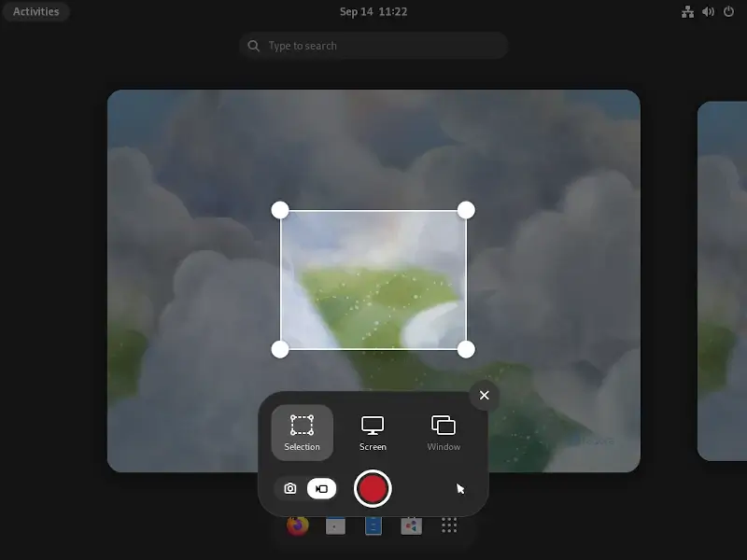Image resolution: width=747 pixels, height=560 pixels.
Task: Click the search magnifier icon
Action: click(254, 46)
